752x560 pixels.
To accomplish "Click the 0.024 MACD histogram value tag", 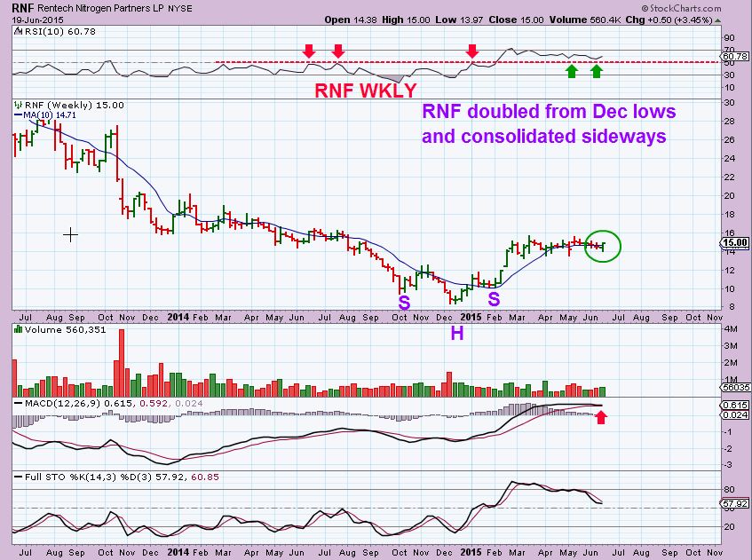I will 735,415.
